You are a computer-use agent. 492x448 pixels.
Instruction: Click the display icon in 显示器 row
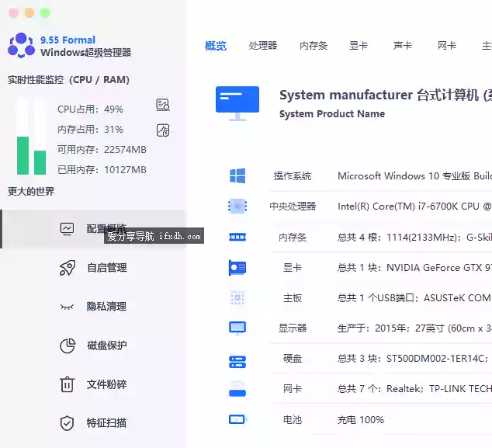pyautogui.click(x=237, y=328)
